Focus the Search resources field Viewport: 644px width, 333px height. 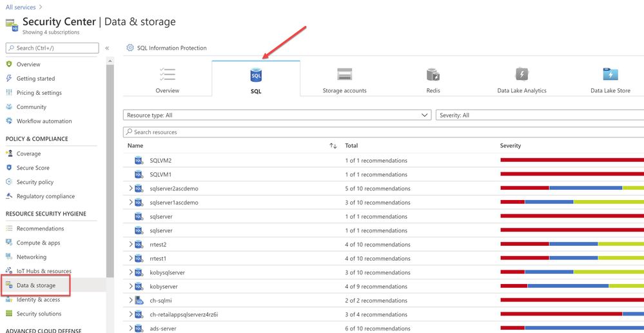tap(384, 132)
